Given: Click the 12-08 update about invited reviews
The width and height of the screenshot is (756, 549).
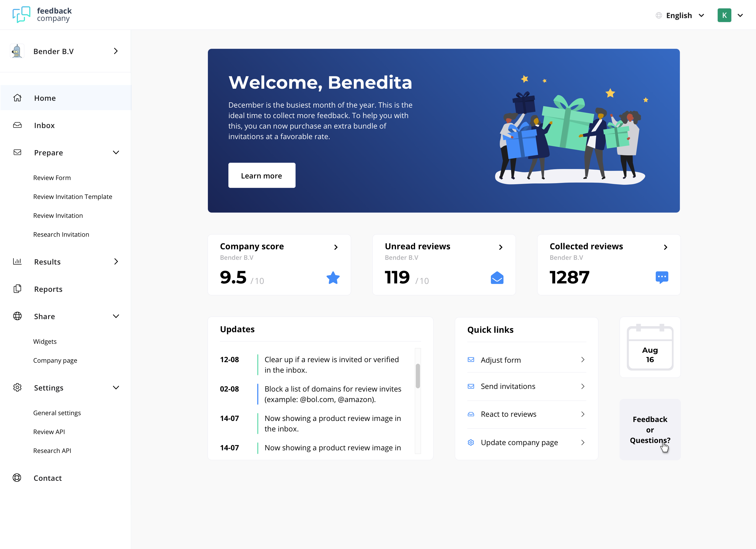Looking at the screenshot, I should click(311, 365).
